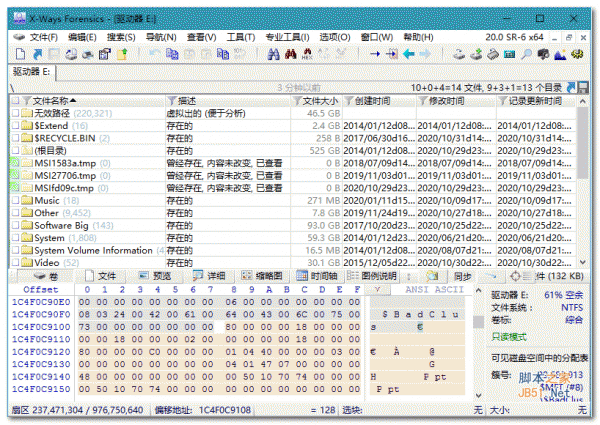Click the New File toolbar icon

pos(20,53)
